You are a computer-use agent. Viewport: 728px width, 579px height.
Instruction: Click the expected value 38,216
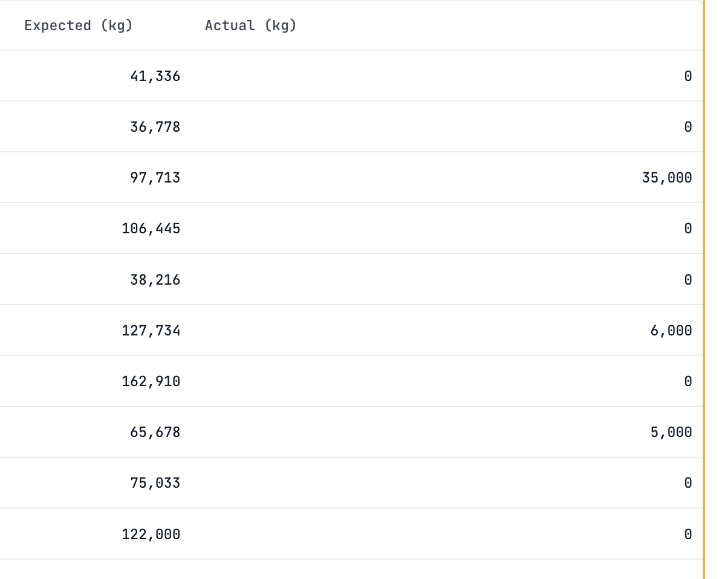[155, 280]
